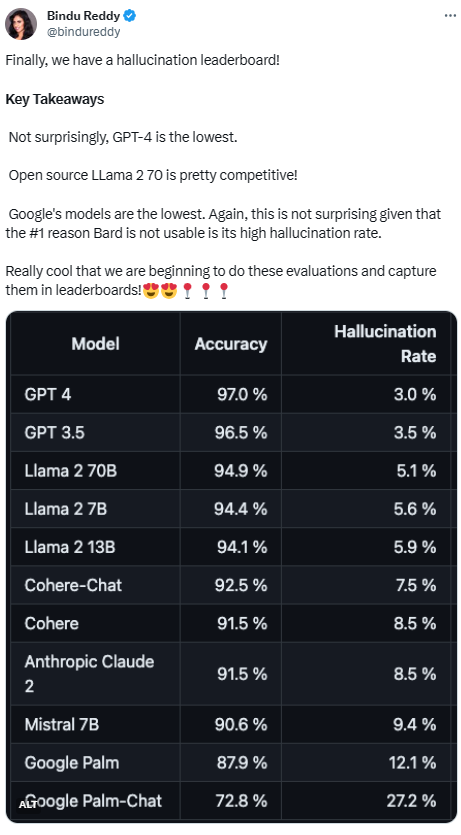Click the middle red pushpin emoji
Screen dimensions: 461x835
(205, 291)
